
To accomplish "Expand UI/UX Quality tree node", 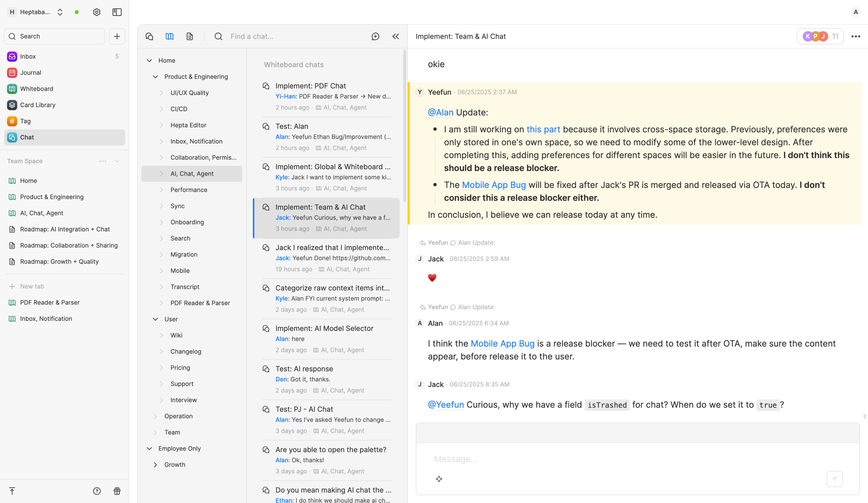I will [161, 93].
